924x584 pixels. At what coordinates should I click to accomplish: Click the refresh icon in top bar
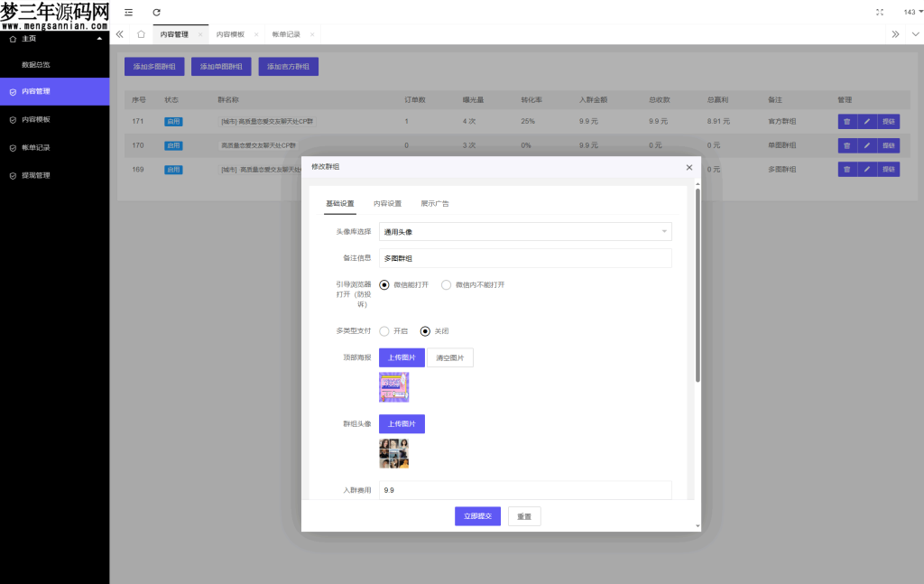tap(156, 12)
